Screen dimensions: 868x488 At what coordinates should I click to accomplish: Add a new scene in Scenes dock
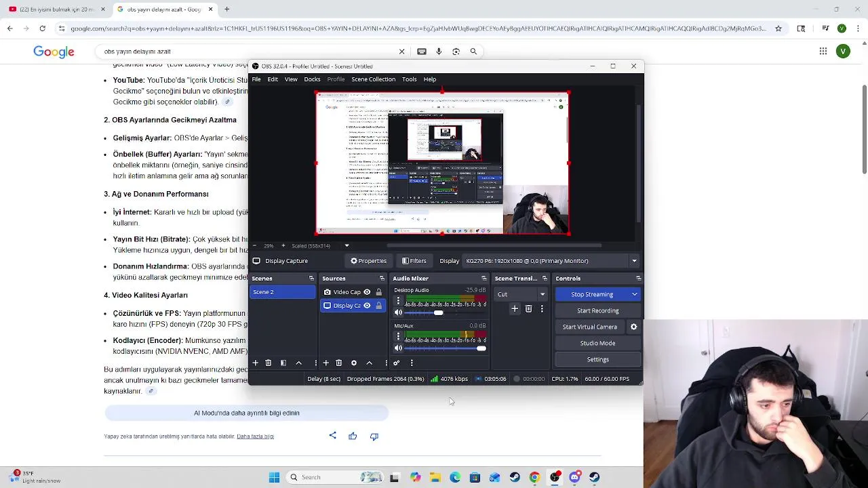click(x=256, y=363)
